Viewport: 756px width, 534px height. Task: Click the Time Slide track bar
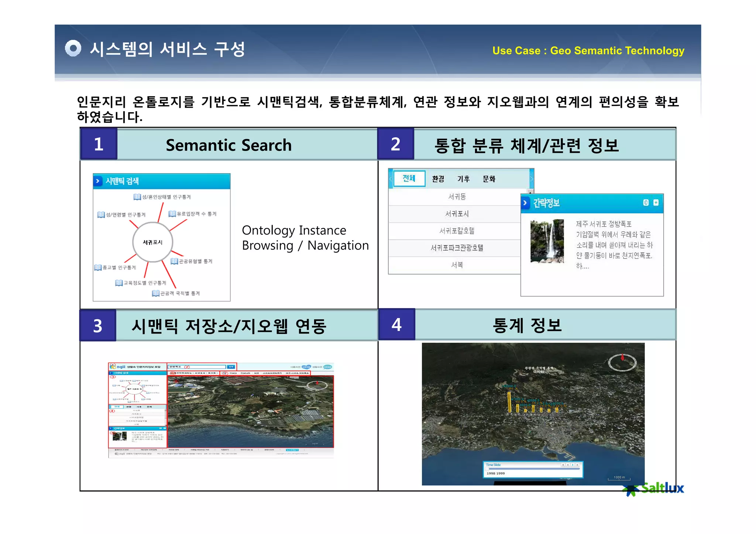click(x=534, y=469)
